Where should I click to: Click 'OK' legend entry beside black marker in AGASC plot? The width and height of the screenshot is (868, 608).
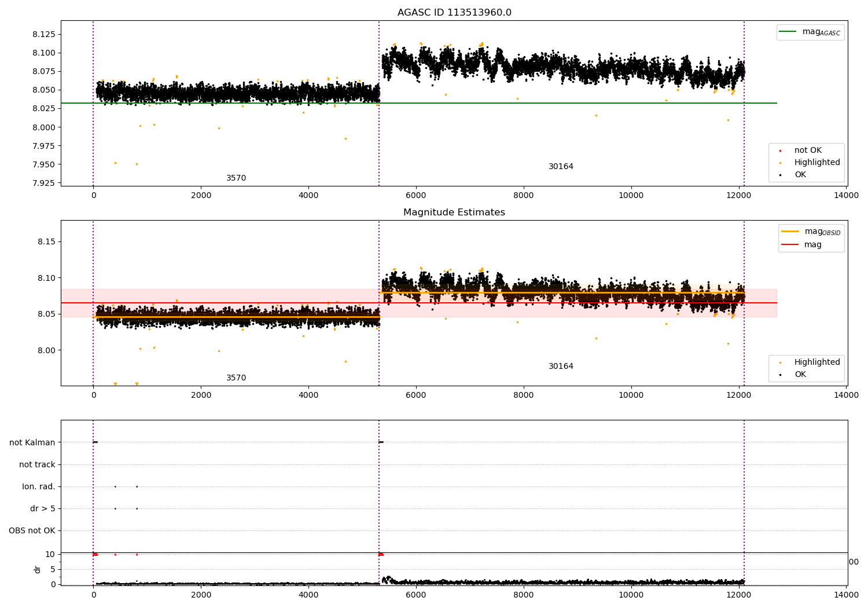(x=800, y=175)
